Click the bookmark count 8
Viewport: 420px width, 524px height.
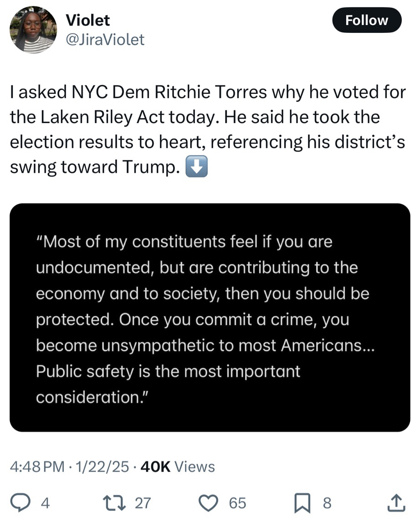pos(327,503)
